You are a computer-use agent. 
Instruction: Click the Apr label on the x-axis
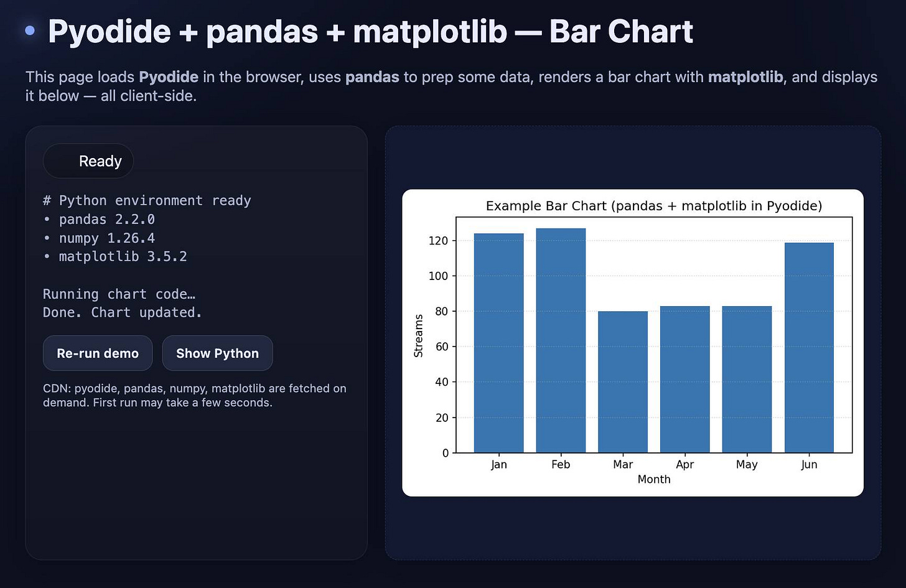pos(684,464)
